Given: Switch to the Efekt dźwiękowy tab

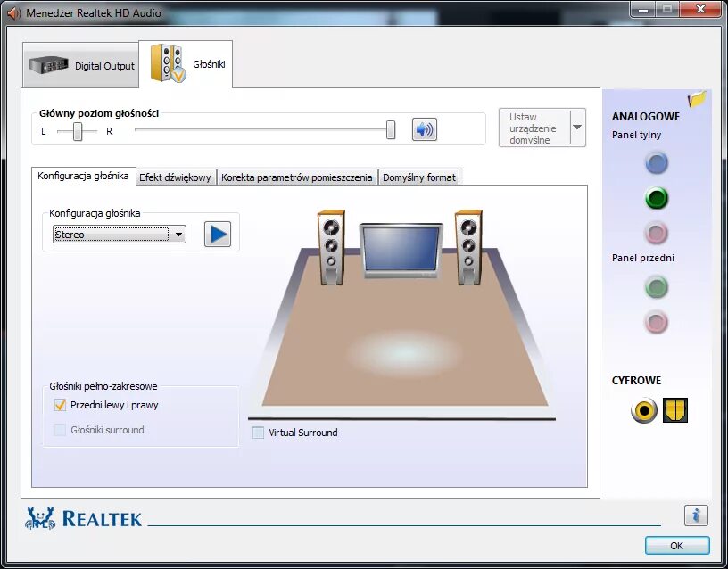Looking at the screenshot, I should (176, 177).
